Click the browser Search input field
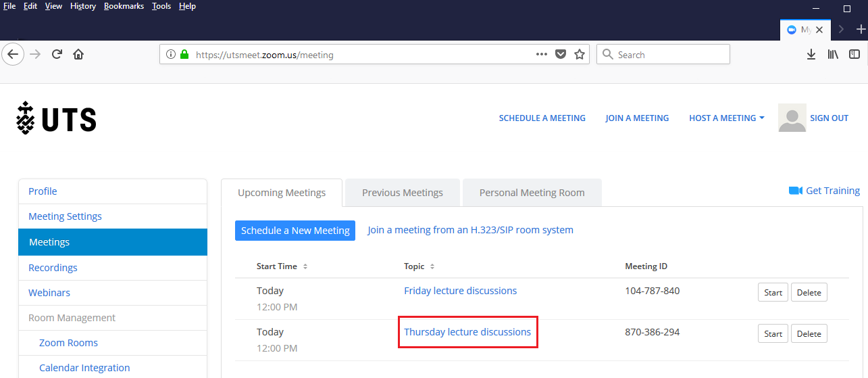The image size is (868, 378). click(669, 54)
